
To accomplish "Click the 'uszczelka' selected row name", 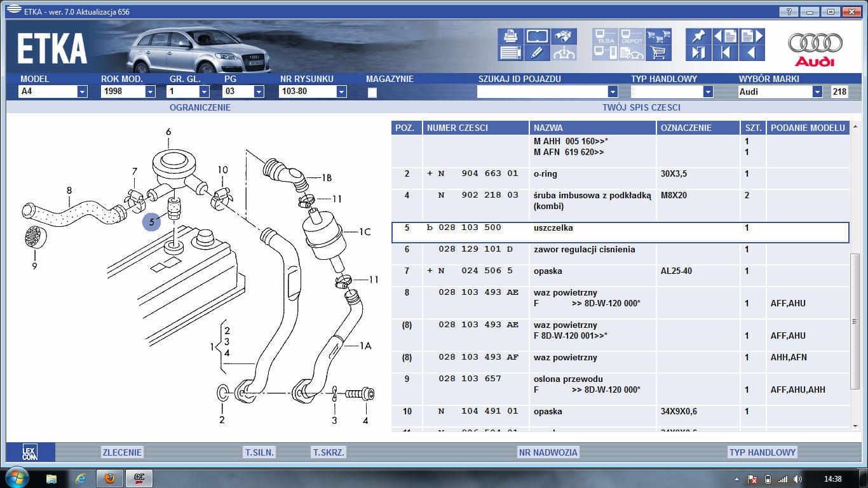I will (x=553, y=227).
